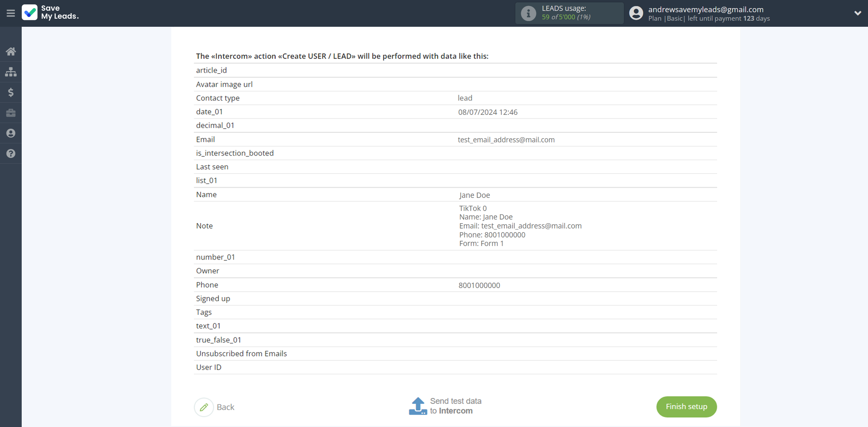
Task: Open briefcase icon in sidebar
Action: click(x=11, y=113)
